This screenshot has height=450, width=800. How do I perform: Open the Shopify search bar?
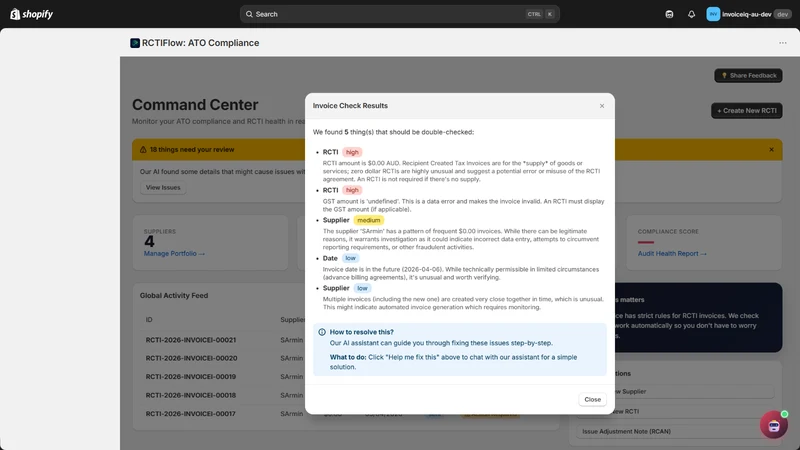coord(399,14)
